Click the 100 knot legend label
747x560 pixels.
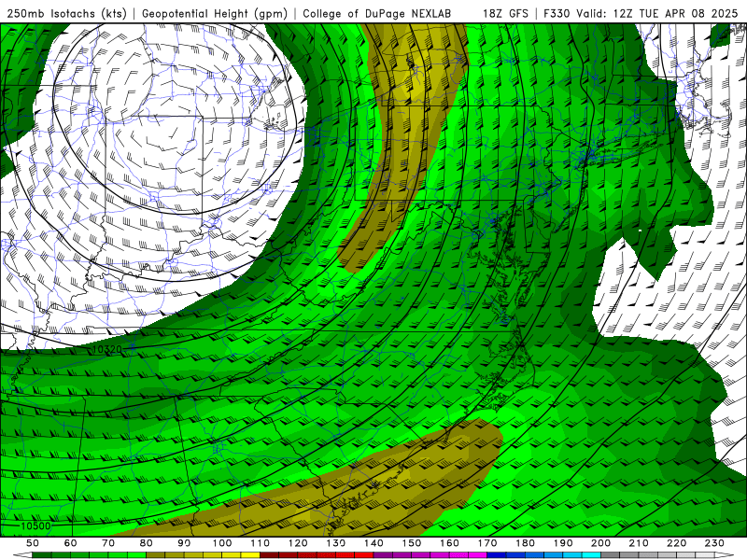(x=222, y=543)
